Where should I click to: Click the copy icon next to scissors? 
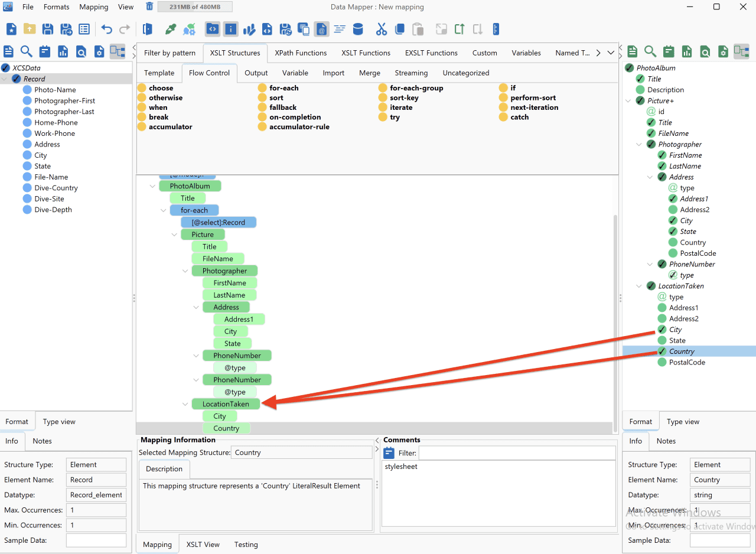click(399, 29)
